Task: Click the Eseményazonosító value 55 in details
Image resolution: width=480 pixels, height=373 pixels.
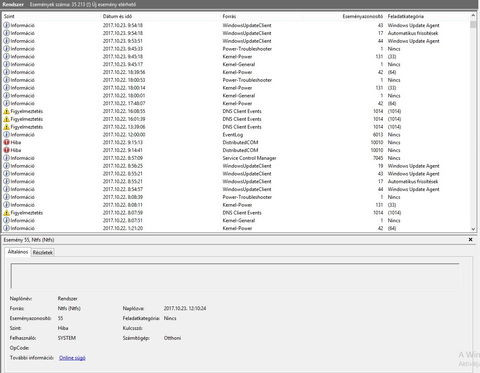Action: tap(60, 318)
